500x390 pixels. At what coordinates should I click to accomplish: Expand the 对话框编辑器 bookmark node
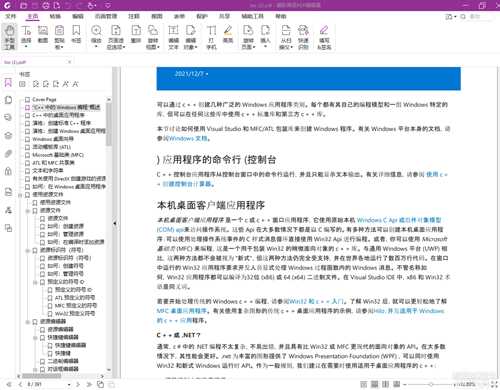(x=35, y=369)
